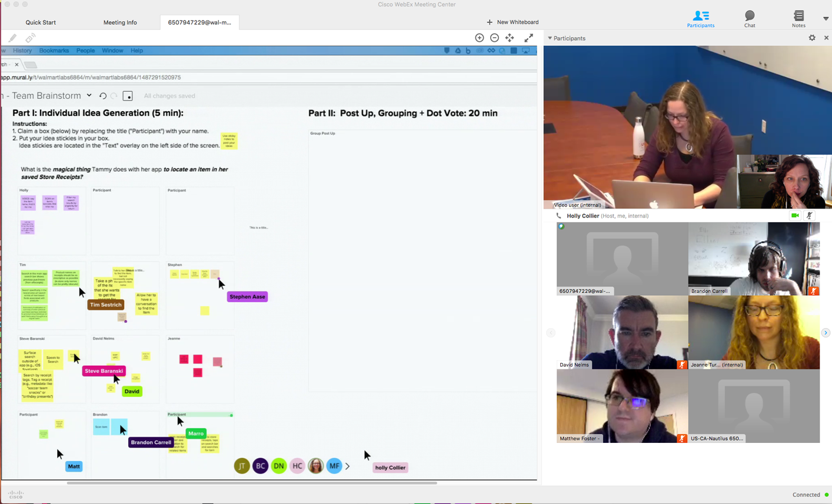Click the yellow "Use sticky notes" sticky
This screenshot has width=832, height=504.
click(x=229, y=141)
